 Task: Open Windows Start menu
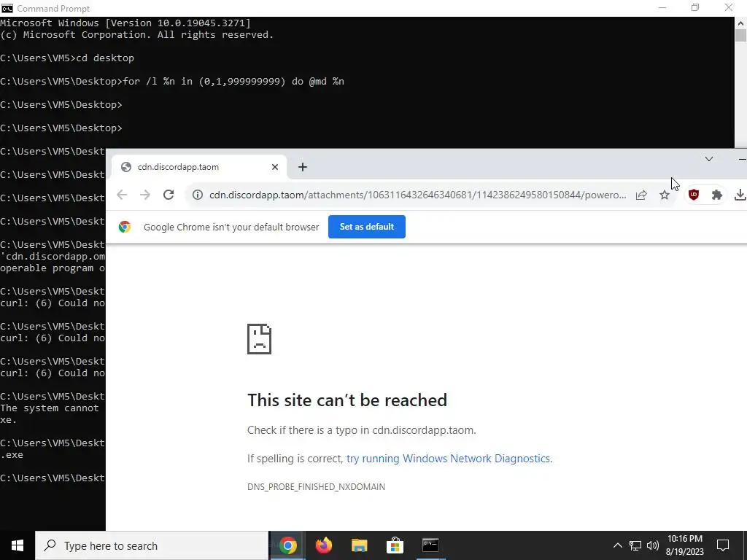click(18, 545)
